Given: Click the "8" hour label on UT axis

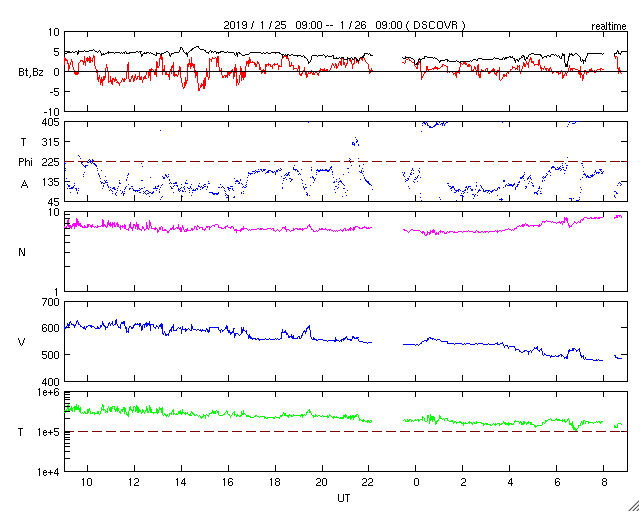Looking at the screenshot, I should tap(604, 483).
